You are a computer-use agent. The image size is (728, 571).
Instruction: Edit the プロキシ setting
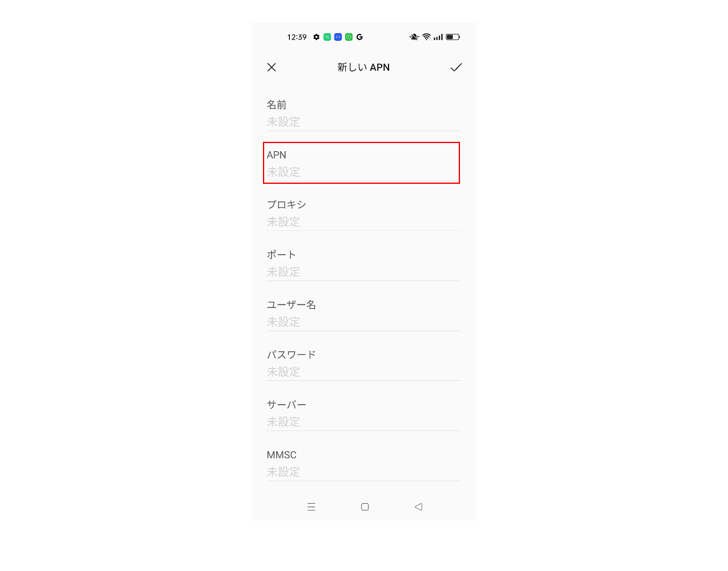pos(363,213)
